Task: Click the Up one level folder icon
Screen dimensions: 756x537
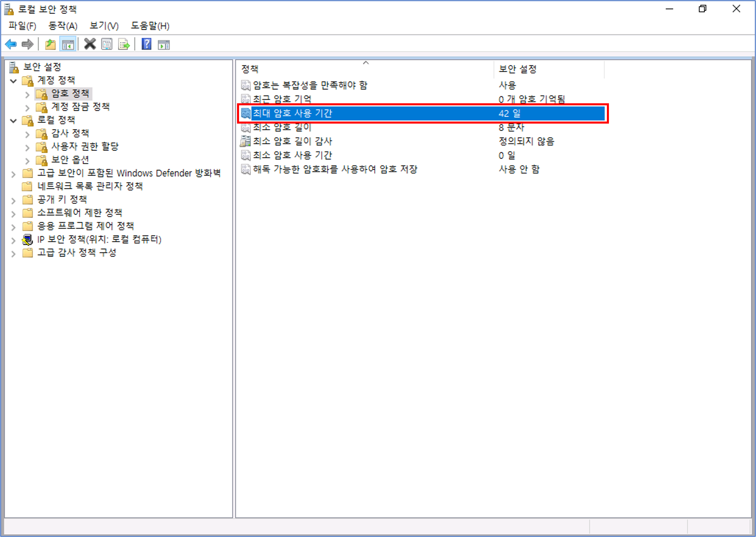Action: [50, 44]
